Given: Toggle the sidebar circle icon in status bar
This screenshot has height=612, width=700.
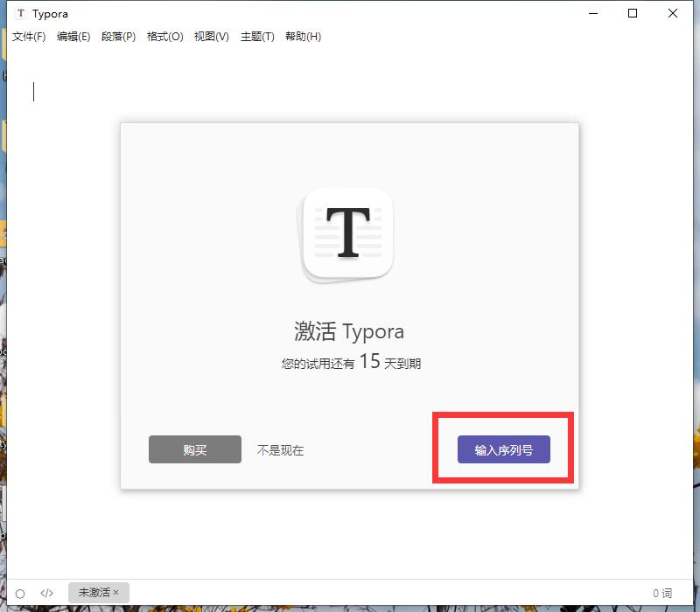Looking at the screenshot, I should (20, 594).
